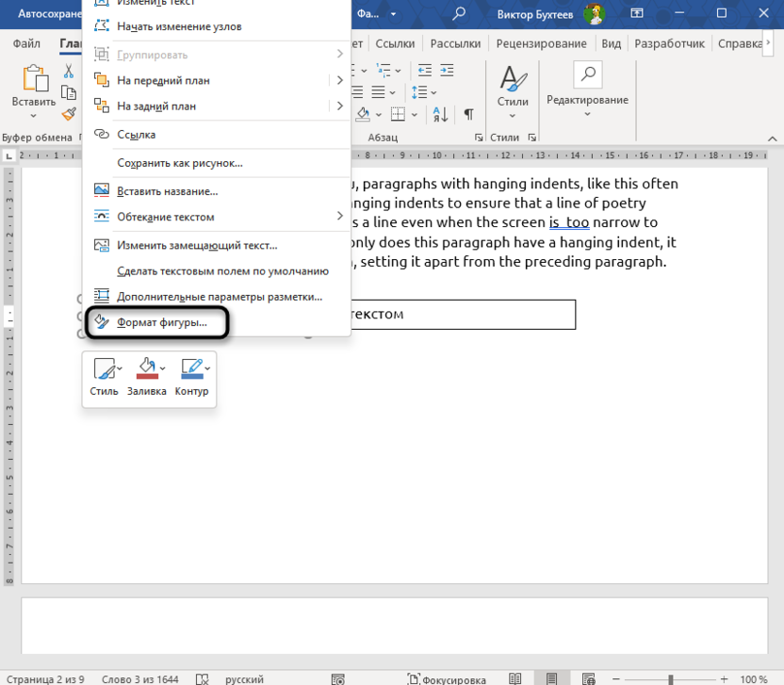
Task: Toggle show paragraph marks pilcrow
Action: [x=468, y=114]
